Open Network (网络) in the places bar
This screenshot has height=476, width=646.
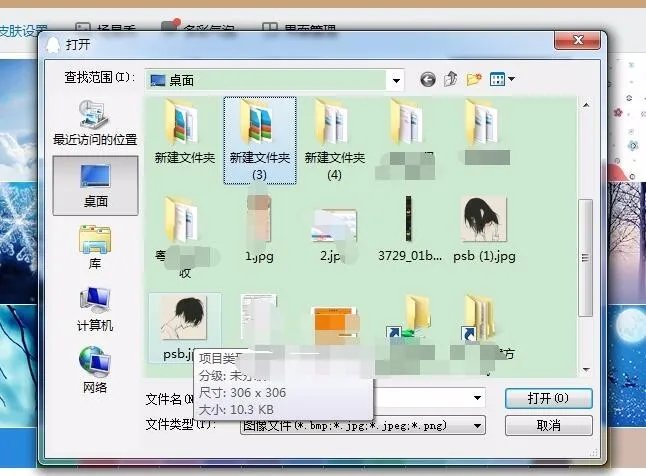[95, 370]
